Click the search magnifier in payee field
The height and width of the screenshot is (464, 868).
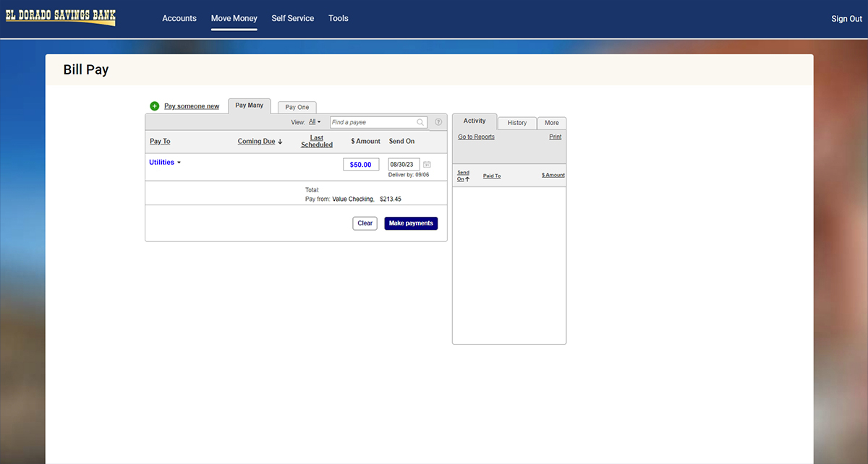pyautogui.click(x=420, y=122)
